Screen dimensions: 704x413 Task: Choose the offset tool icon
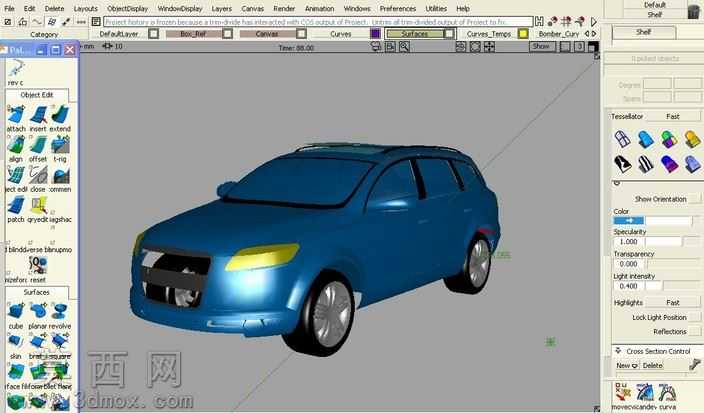pos(38,145)
